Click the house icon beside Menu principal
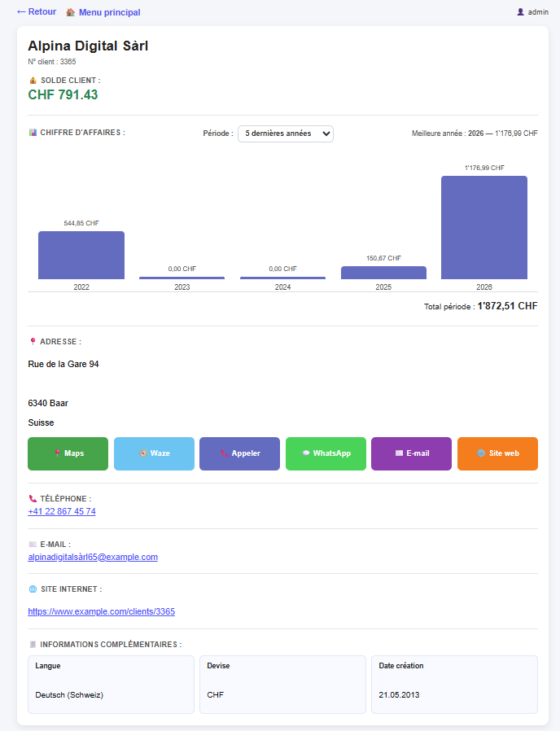560x731 pixels. click(71, 12)
